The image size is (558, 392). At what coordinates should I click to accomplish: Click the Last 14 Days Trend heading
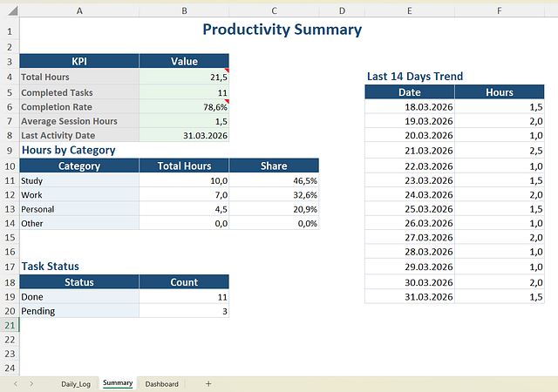coord(415,76)
